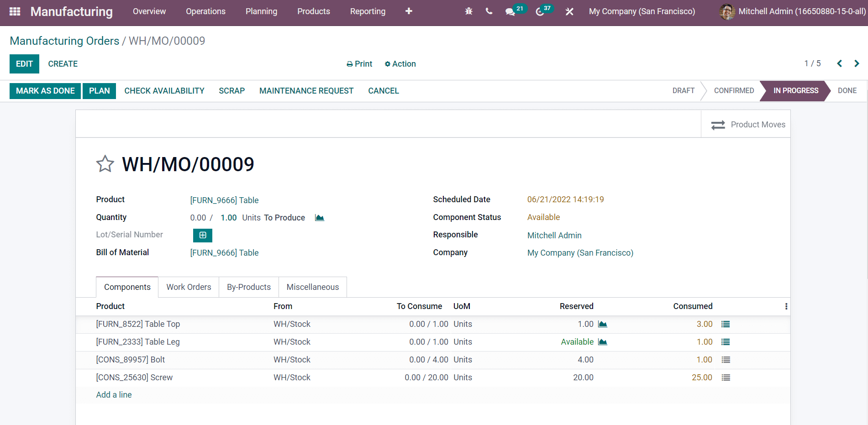Click Mitchell Admin user avatar

[727, 11]
